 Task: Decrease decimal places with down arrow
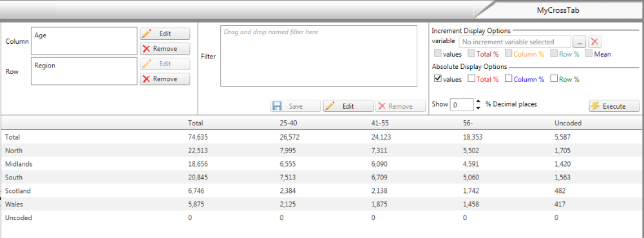click(478, 108)
